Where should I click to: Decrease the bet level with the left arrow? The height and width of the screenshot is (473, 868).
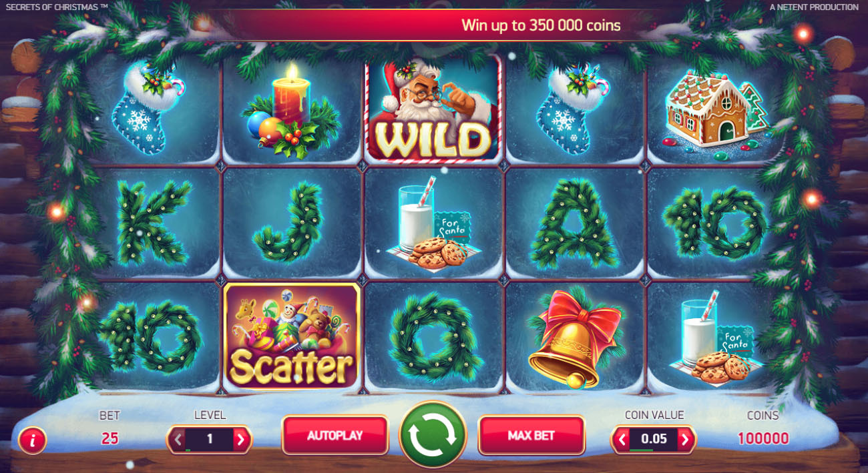178,440
